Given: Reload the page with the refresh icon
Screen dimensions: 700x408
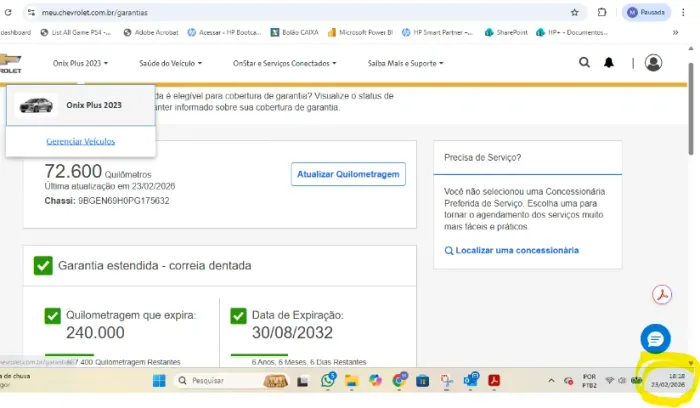Looking at the screenshot, I should (8, 12).
